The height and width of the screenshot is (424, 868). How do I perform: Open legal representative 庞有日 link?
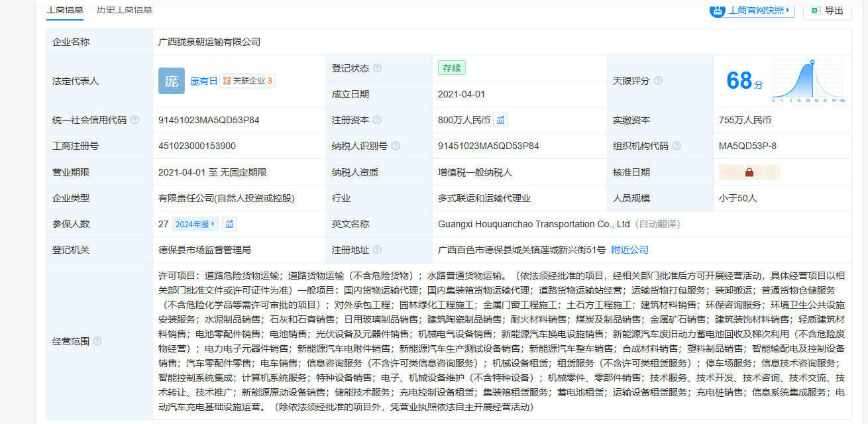click(203, 81)
